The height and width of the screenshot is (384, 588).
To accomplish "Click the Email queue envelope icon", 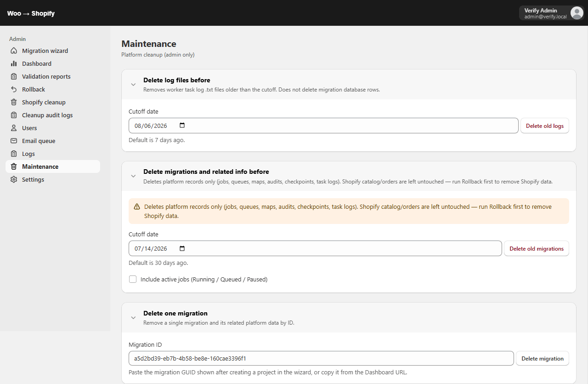I will pyautogui.click(x=14, y=141).
